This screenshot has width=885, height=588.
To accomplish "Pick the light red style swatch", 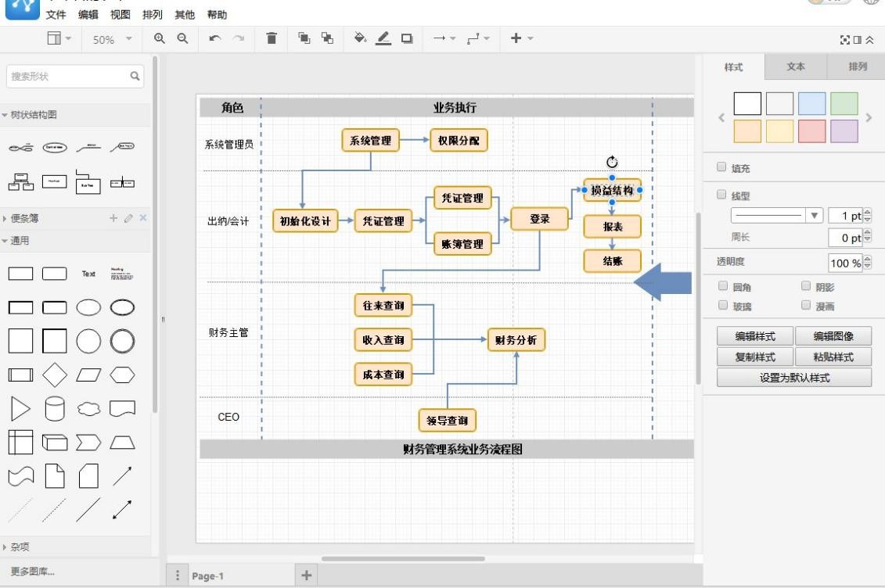I will [x=811, y=131].
